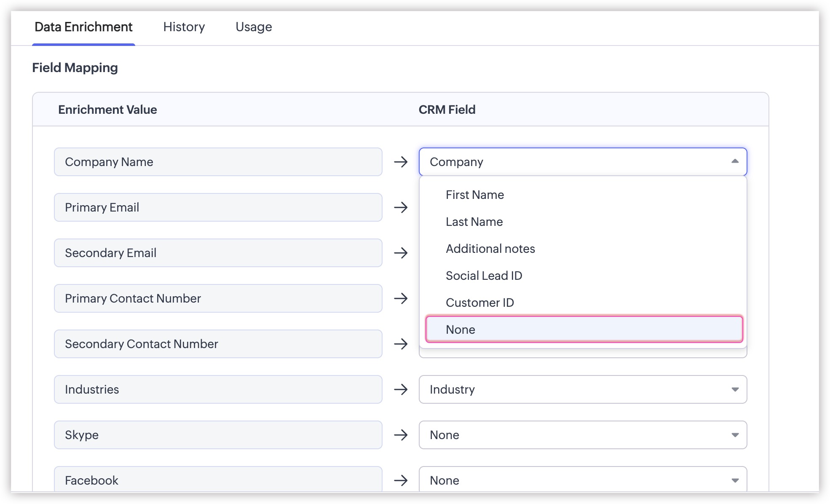Choose Additional notes option

coord(490,249)
